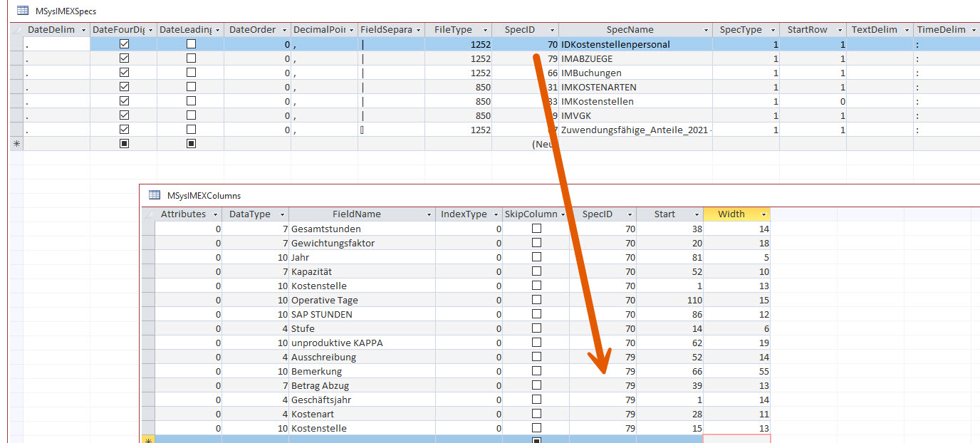Screen dimensions: 980x443
Task: Click the Ausschreibung field name cell
Action: click(362, 357)
